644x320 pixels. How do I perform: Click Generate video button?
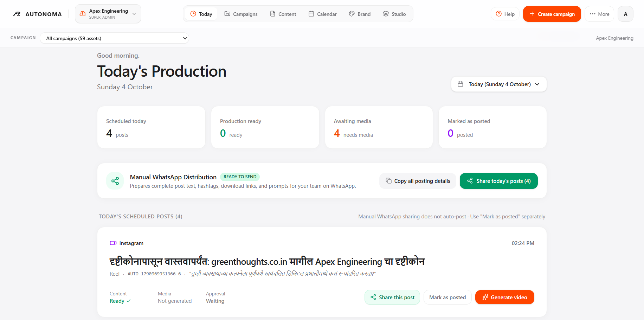click(505, 297)
